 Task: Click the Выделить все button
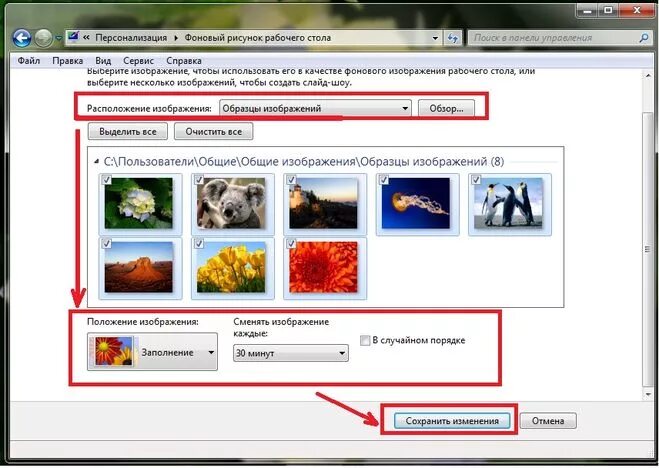[x=128, y=131]
